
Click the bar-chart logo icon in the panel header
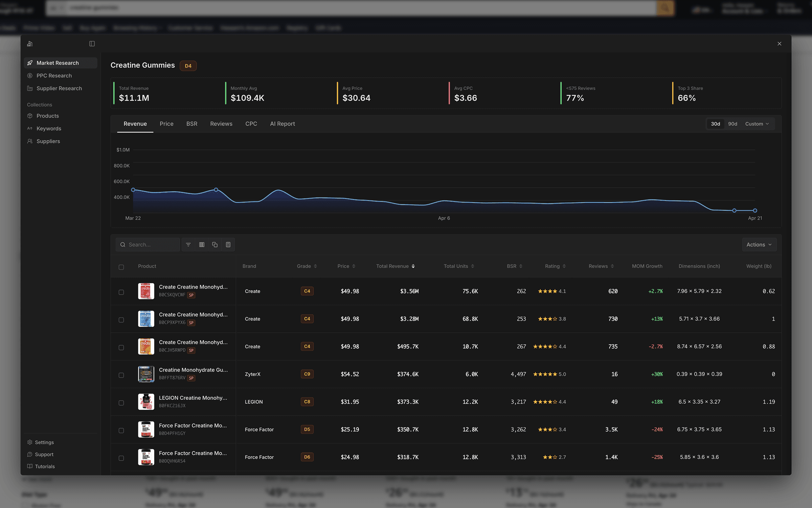point(30,44)
